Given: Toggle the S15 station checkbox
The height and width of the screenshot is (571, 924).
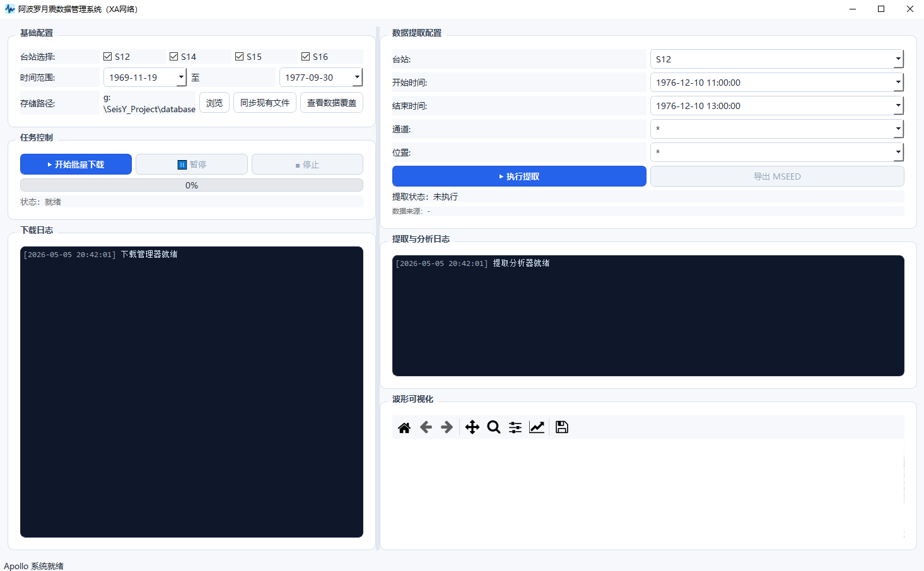Looking at the screenshot, I should [240, 57].
